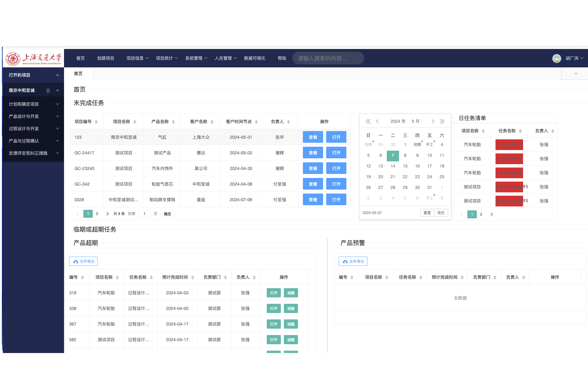Select highlighted day 7 in calendar
The height and width of the screenshot is (392, 588).
(x=393, y=156)
